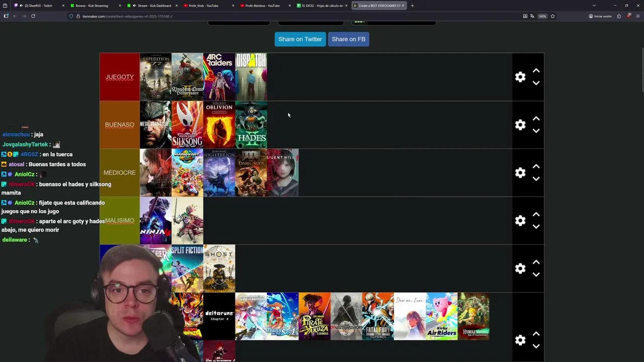Select Kirby Air Riders cover
This screenshot has width=644, height=362.
[x=442, y=316]
